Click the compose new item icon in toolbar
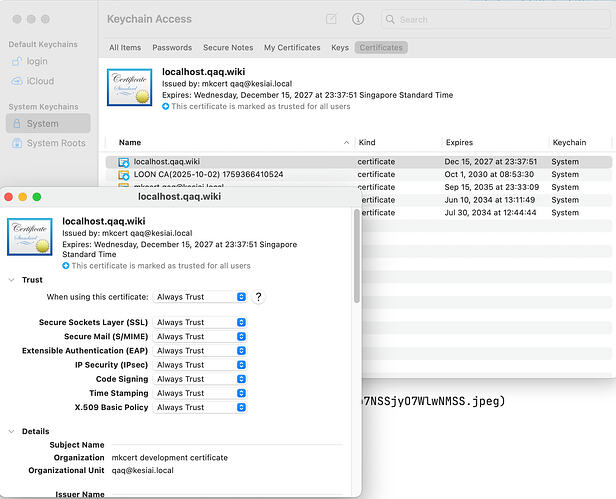 tap(331, 19)
